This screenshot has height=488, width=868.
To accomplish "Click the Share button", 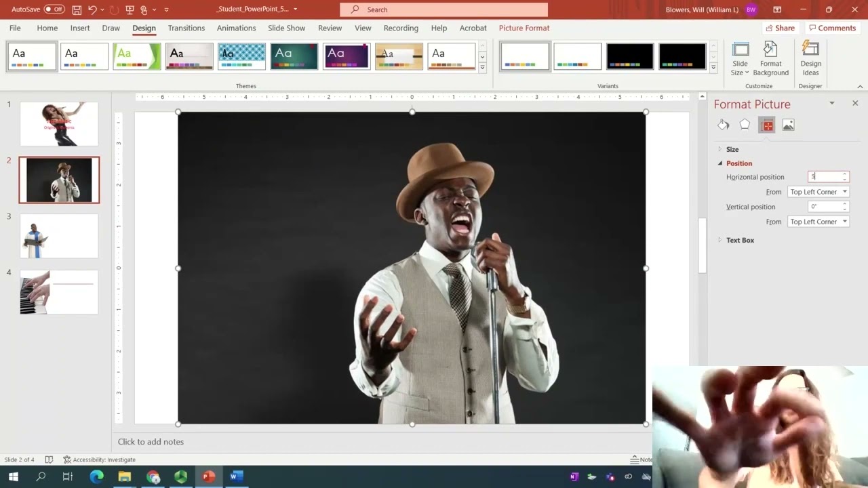I will 780,28.
